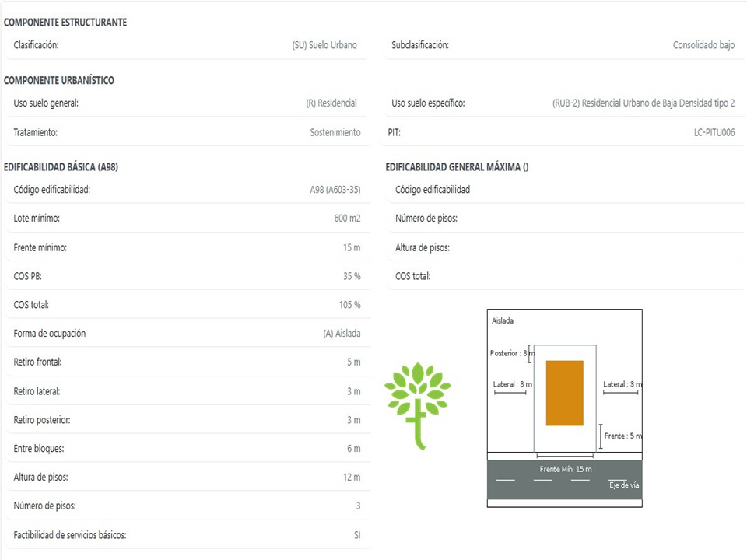This screenshot has height=560, width=747.
Task: Click the Posterior 3 m dimension marker
Action: point(513,353)
